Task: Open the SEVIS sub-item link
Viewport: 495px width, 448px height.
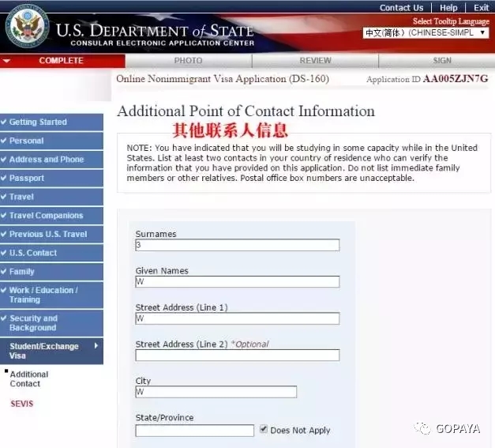Action: pos(21,404)
